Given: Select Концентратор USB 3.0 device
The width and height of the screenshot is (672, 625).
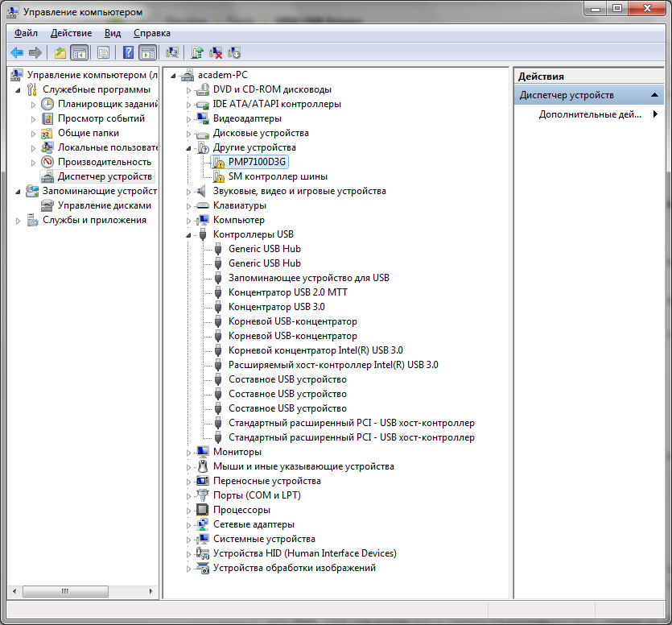Looking at the screenshot, I should coord(276,307).
